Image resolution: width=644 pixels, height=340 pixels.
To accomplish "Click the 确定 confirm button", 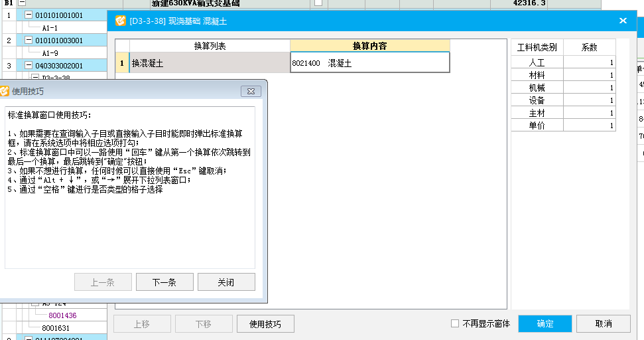I will [x=545, y=324].
